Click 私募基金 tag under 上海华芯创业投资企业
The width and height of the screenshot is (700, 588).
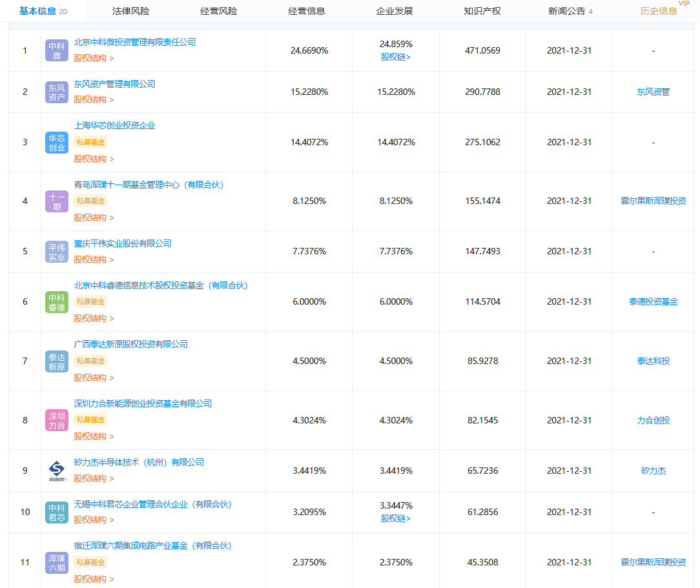90,142
